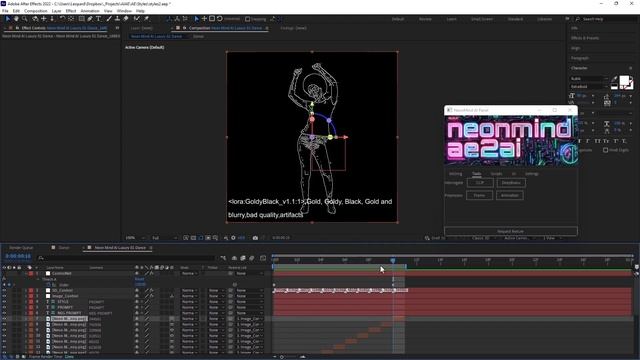This screenshot has height=360, width=640.
Task: Click the current time indicator on timeline ruler
Action: click(x=393, y=260)
